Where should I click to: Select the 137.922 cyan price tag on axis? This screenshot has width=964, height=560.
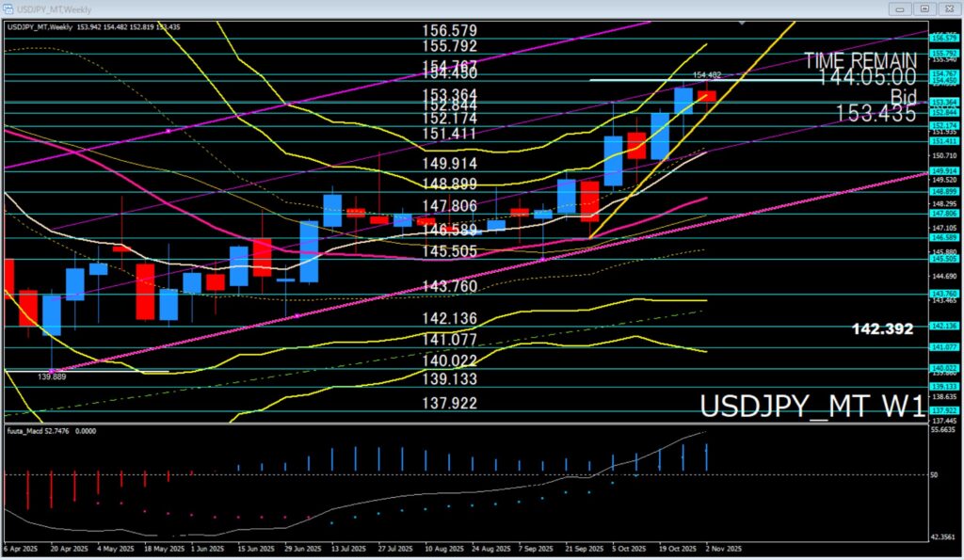pos(943,410)
